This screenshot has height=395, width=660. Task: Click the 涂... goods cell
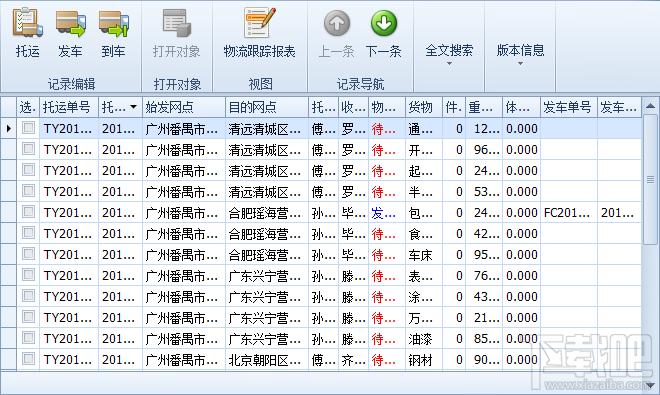(424, 296)
